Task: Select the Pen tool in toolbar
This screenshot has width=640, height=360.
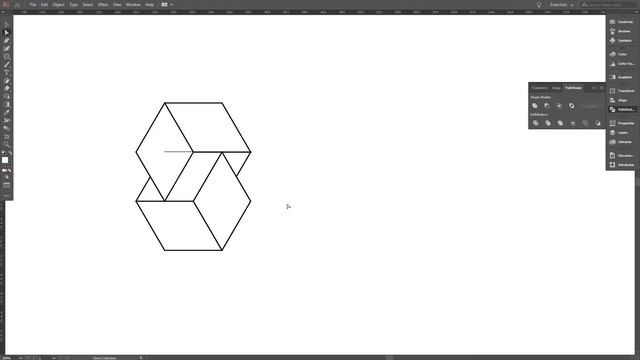Action: [7, 40]
